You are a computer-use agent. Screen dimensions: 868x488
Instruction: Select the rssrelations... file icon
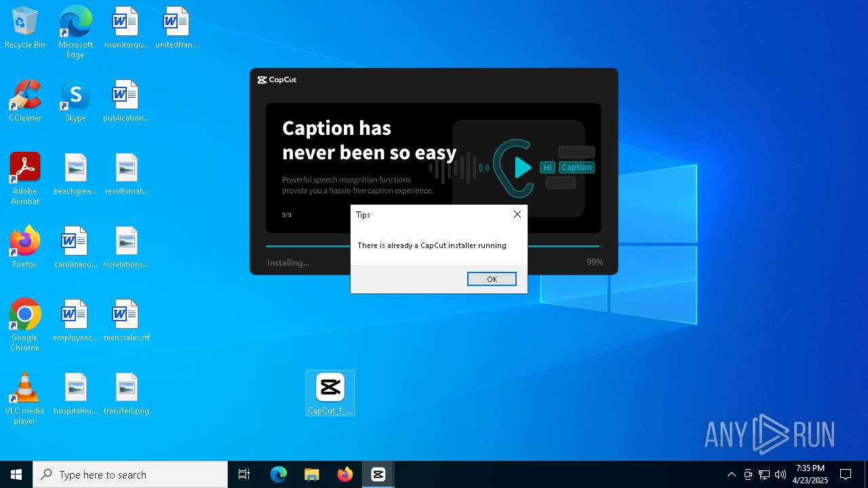click(x=126, y=248)
